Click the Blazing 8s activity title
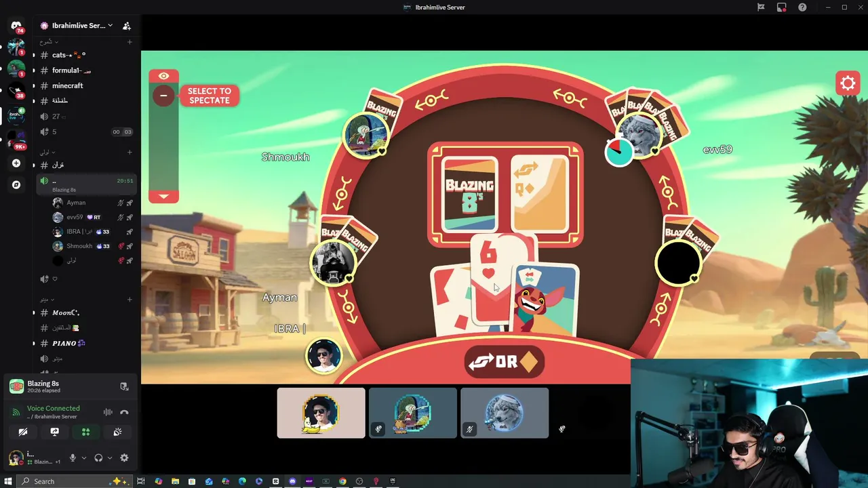 (43, 384)
